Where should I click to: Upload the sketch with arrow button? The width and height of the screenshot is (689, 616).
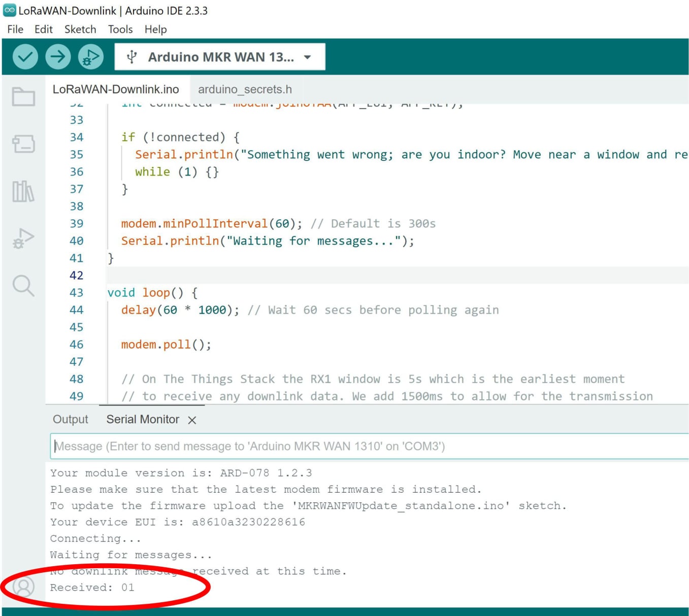(58, 57)
